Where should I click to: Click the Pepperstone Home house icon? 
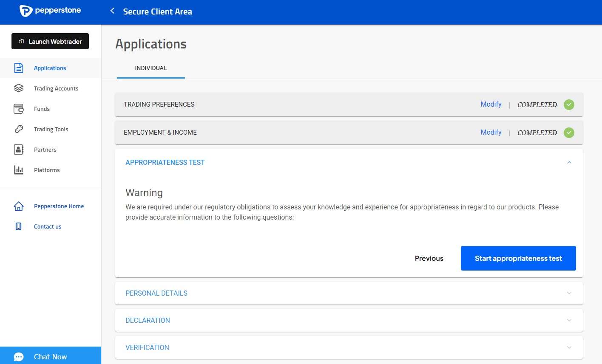coord(19,206)
